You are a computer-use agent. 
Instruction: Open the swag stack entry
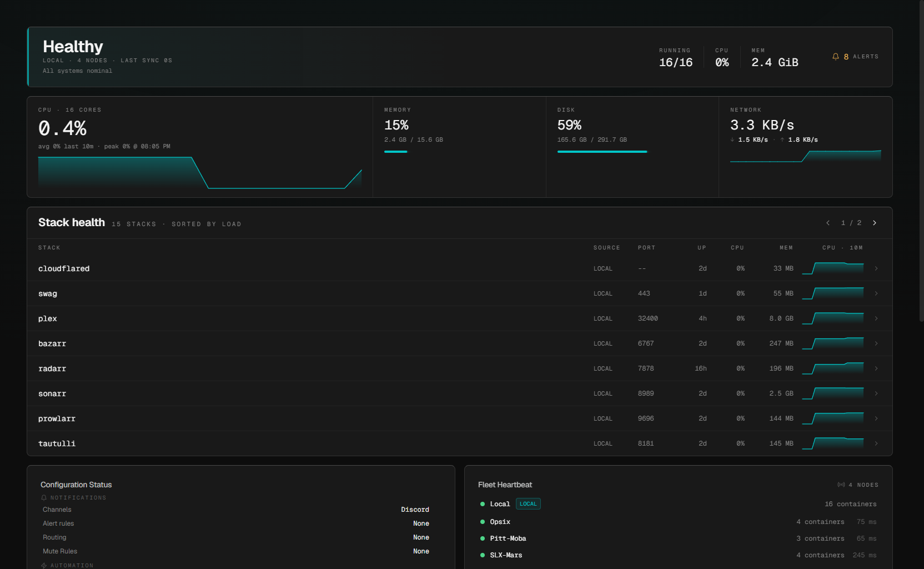460,293
